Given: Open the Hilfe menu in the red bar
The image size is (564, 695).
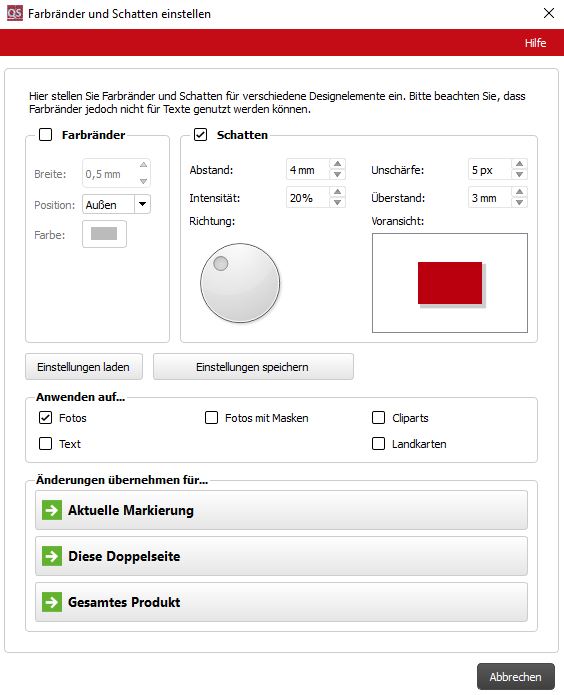Looking at the screenshot, I should pos(535,43).
